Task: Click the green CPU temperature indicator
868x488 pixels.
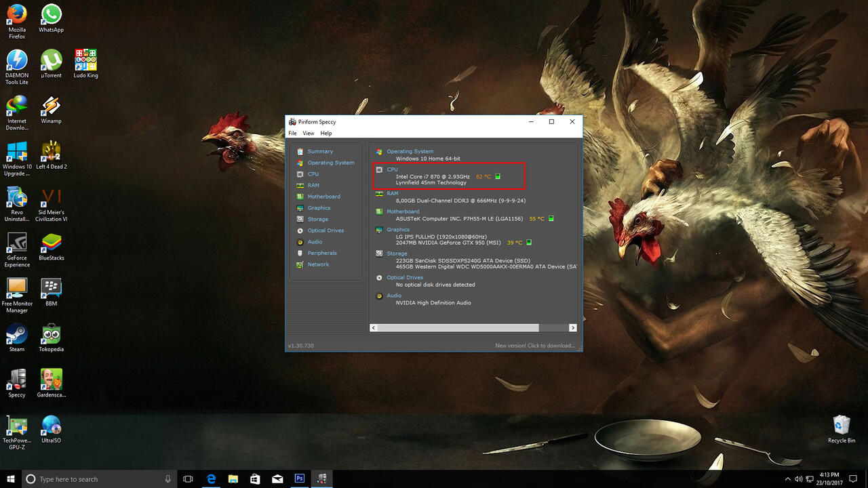Action: pyautogui.click(x=498, y=176)
